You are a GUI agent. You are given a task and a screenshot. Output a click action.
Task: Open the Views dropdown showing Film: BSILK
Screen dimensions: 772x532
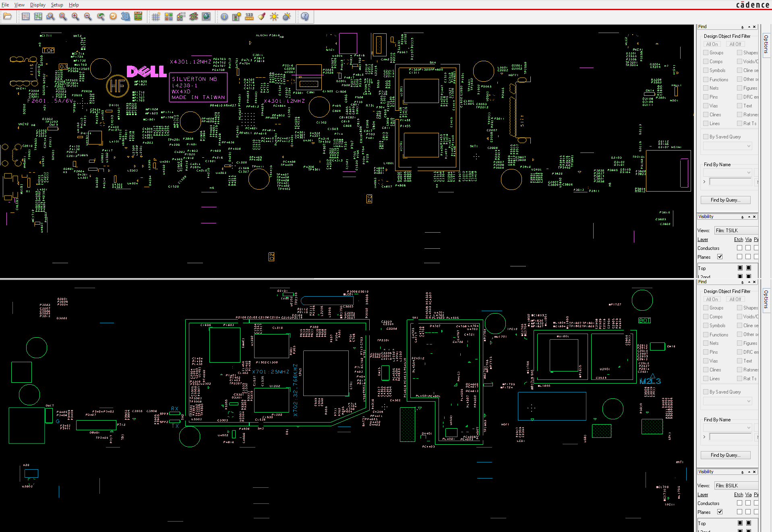[736, 486]
